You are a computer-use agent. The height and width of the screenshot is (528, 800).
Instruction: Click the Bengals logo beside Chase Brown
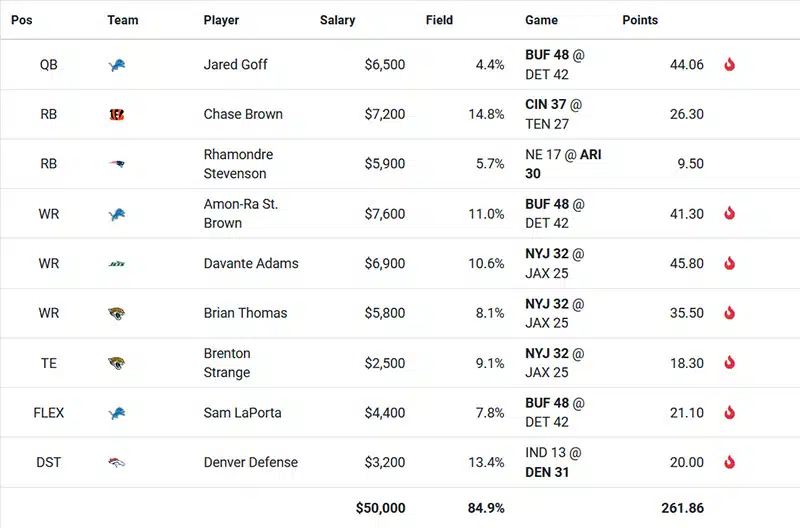coord(118,114)
